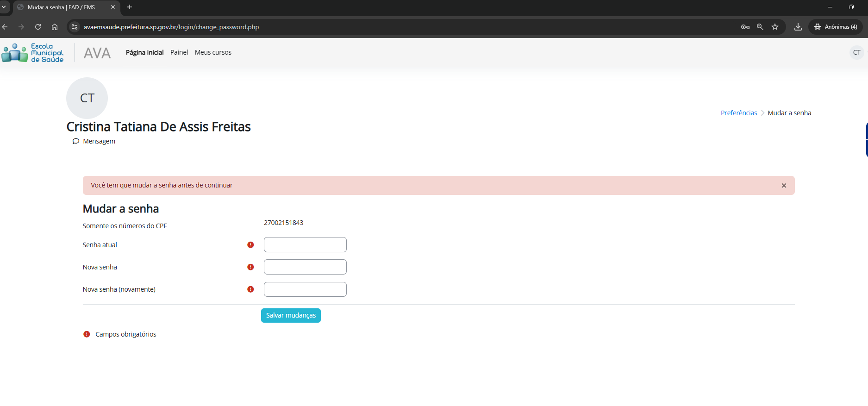Open browser downloads icon
868x406 pixels.
pos(798,27)
